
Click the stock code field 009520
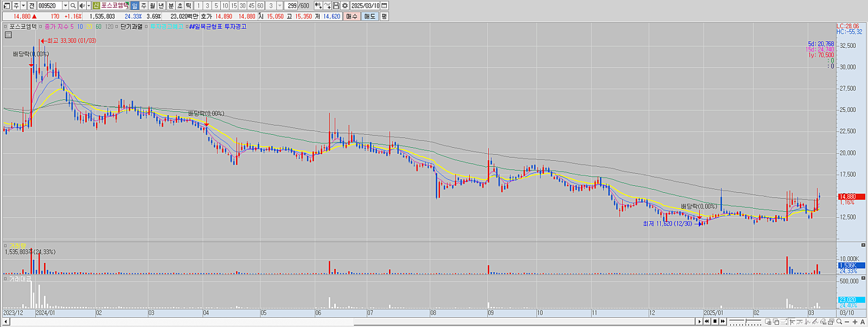click(49, 5)
